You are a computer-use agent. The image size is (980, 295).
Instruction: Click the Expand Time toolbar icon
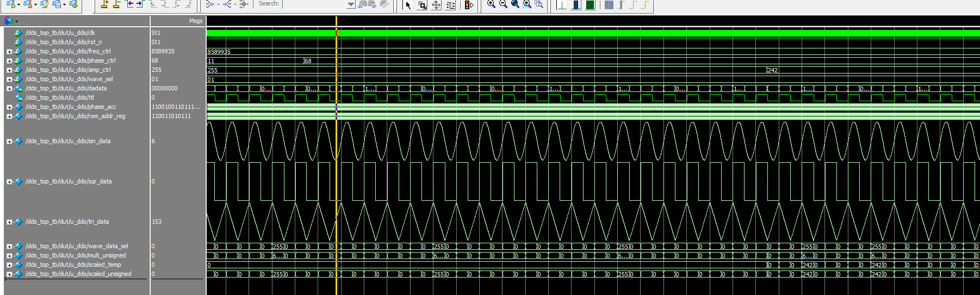pos(227,4)
